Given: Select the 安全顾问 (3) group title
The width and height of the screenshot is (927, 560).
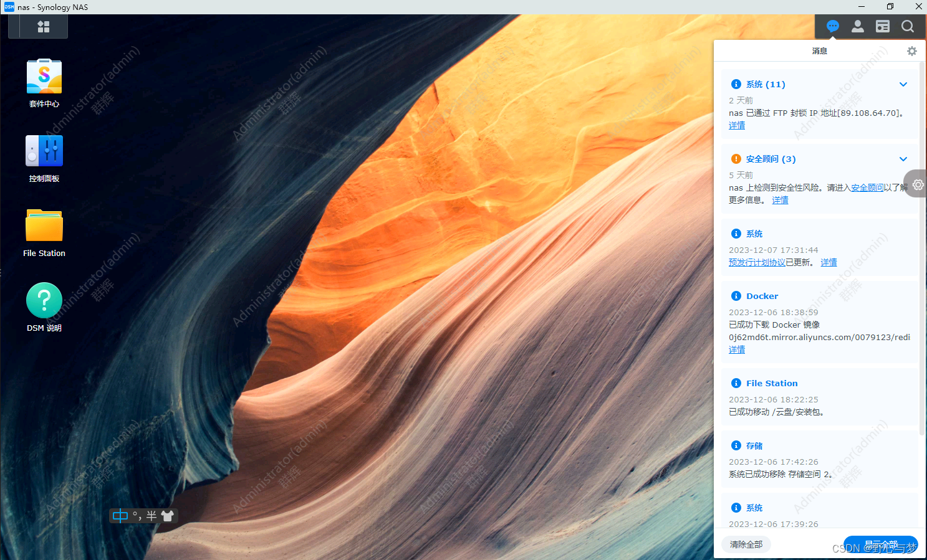Looking at the screenshot, I should pos(771,159).
